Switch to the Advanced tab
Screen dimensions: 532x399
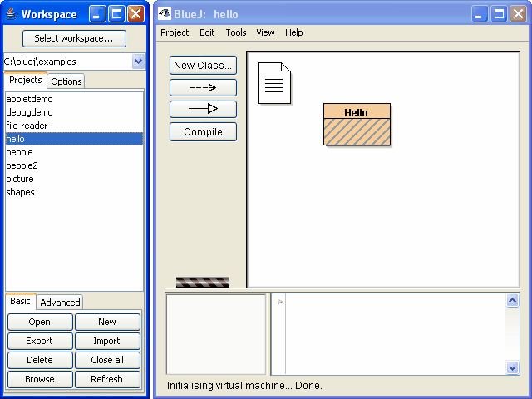[60, 303]
